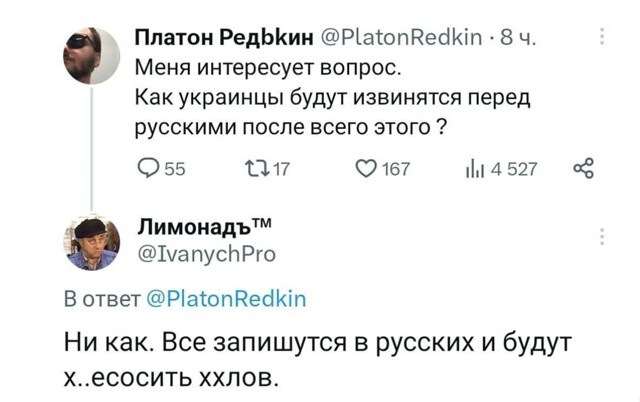
Task: Click the Лимонадъ™ display name
Action: pyautogui.click(x=205, y=227)
